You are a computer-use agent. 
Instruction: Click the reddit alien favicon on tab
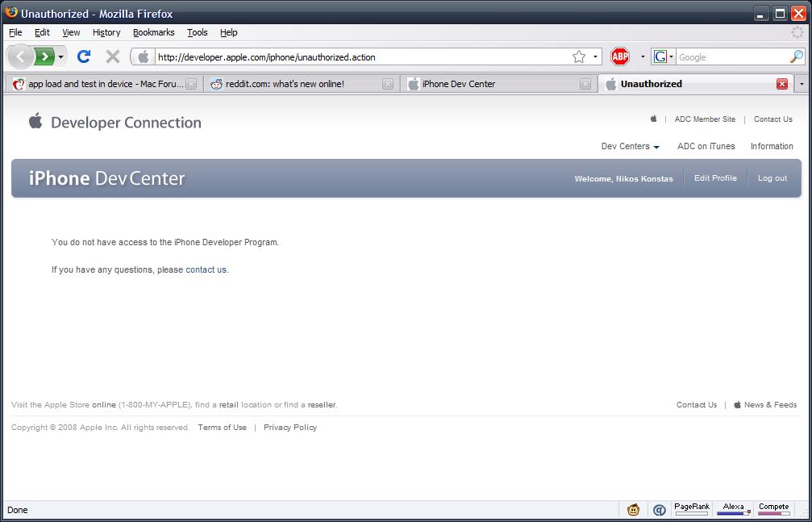point(216,84)
